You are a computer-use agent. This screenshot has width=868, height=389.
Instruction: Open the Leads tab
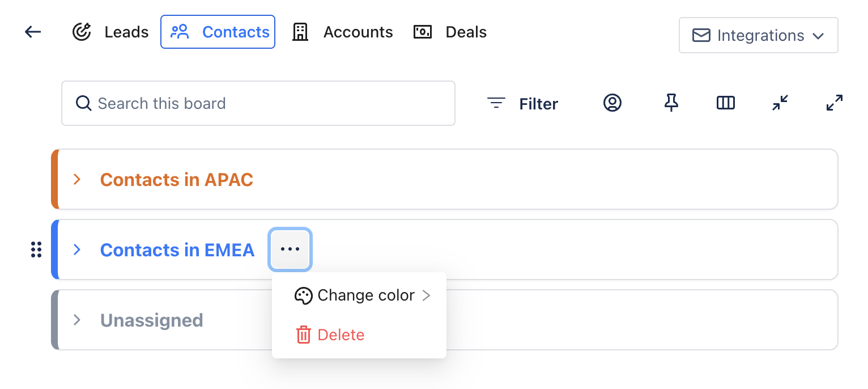[x=111, y=32]
